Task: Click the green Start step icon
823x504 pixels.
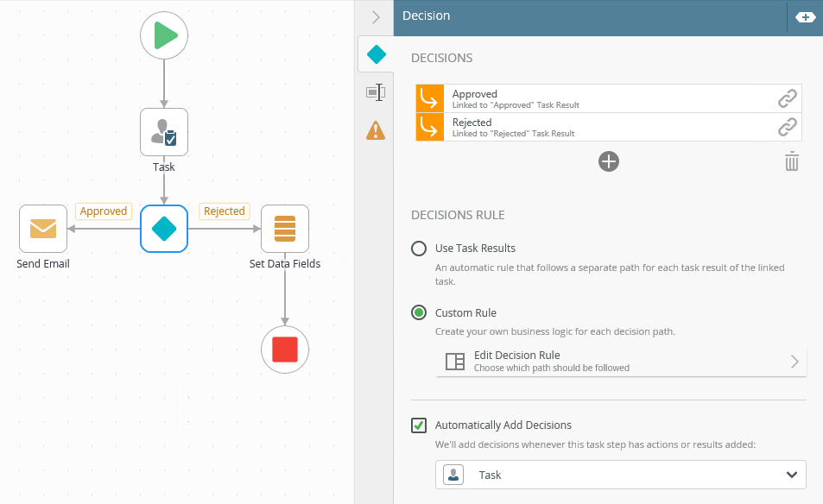Action: [164, 35]
